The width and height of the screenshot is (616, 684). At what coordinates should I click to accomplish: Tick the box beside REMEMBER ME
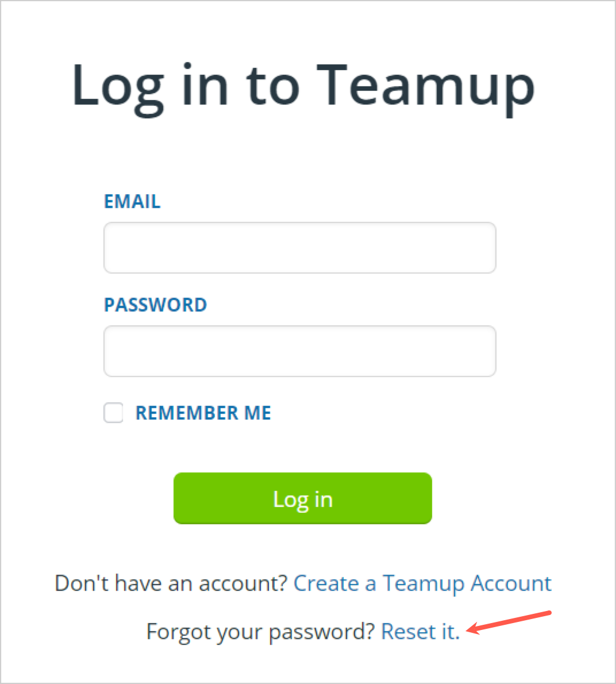click(x=113, y=413)
